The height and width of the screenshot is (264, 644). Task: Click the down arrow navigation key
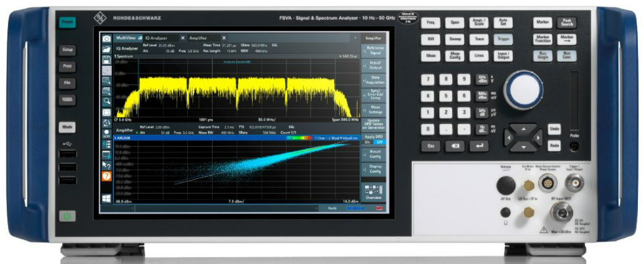coord(523,146)
